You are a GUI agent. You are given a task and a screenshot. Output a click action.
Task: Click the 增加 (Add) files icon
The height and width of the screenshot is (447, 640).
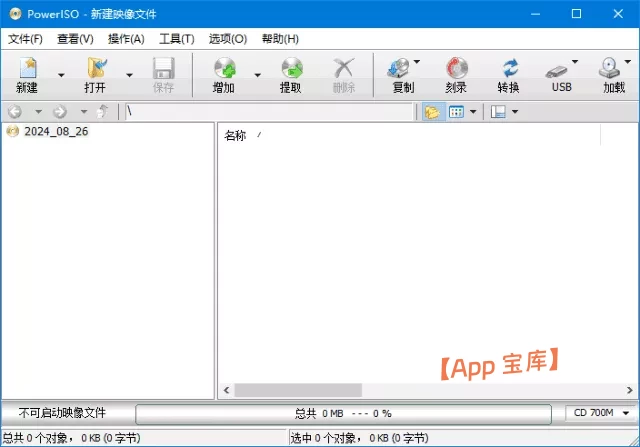pos(224,69)
